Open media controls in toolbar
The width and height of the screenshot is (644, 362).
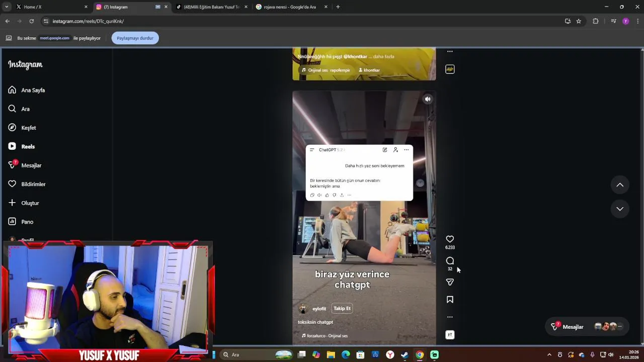613,21
